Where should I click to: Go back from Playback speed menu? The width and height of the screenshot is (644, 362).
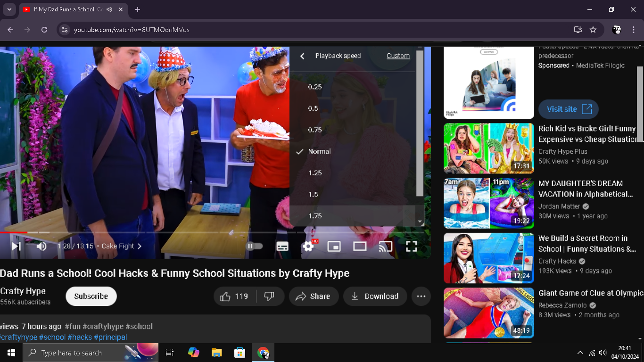coord(303,56)
